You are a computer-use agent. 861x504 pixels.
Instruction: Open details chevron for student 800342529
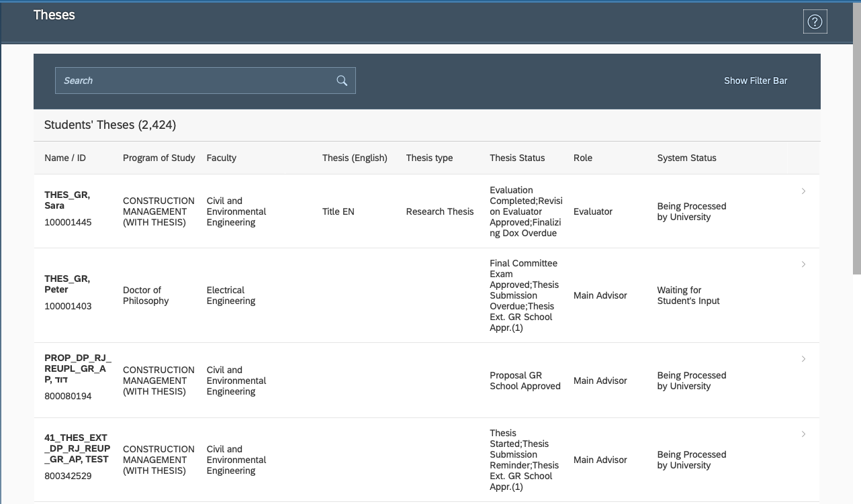pos(803,434)
